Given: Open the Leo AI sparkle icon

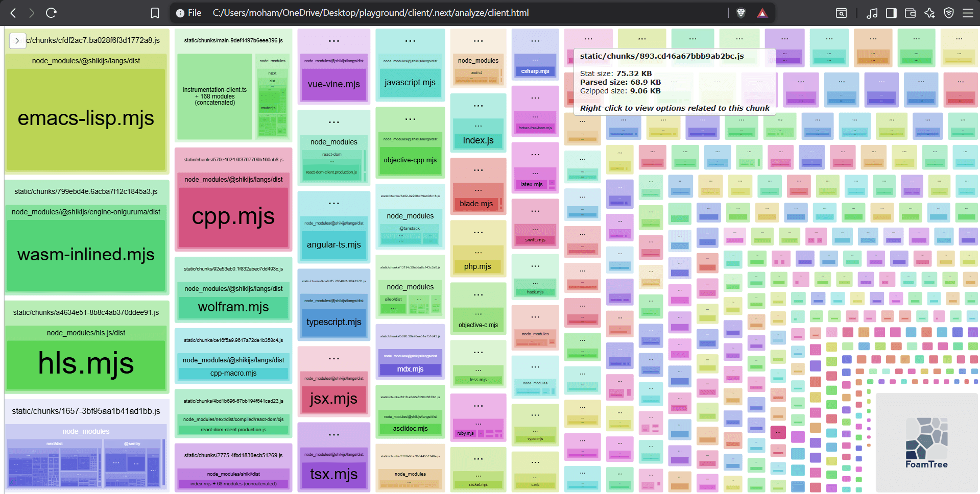Looking at the screenshot, I should [929, 13].
